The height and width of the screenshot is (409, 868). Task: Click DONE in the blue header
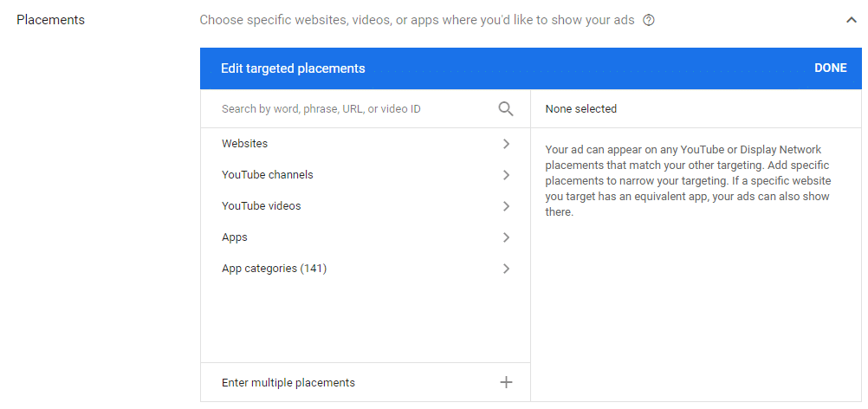(x=831, y=68)
